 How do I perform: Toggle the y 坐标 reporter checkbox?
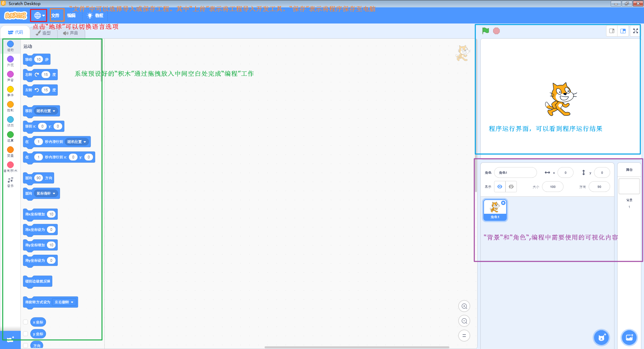click(x=25, y=334)
